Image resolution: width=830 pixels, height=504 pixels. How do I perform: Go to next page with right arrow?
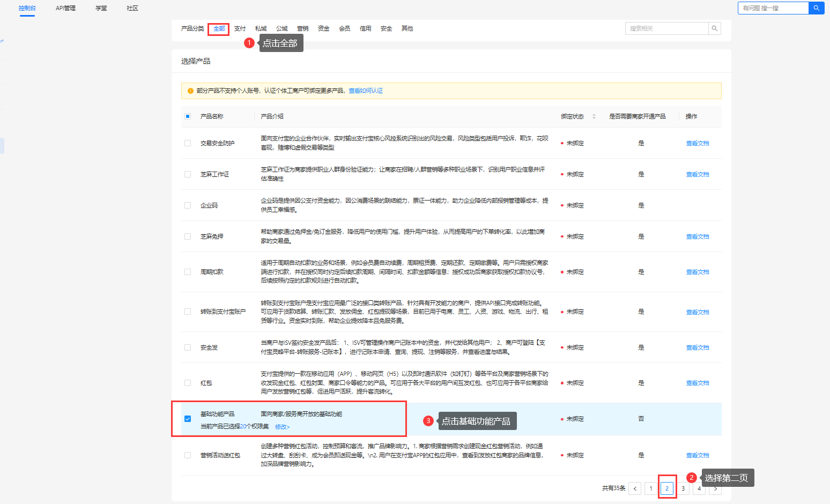coord(715,488)
